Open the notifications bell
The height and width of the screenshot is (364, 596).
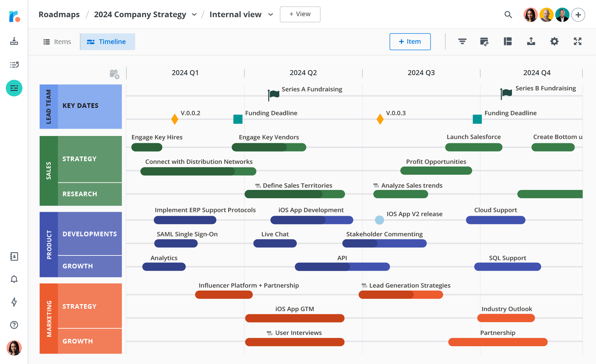(x=14, y=280)
